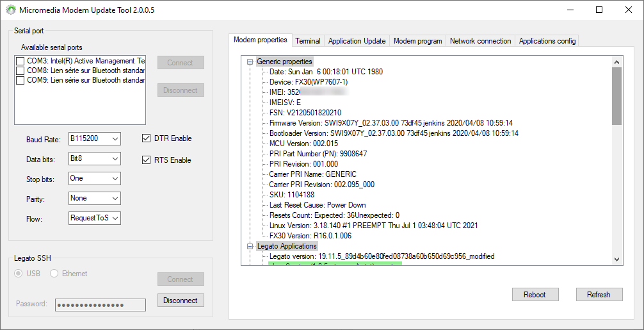Select the Legato Applications tree item
The image size is (644, 330).
pos(287,247)
